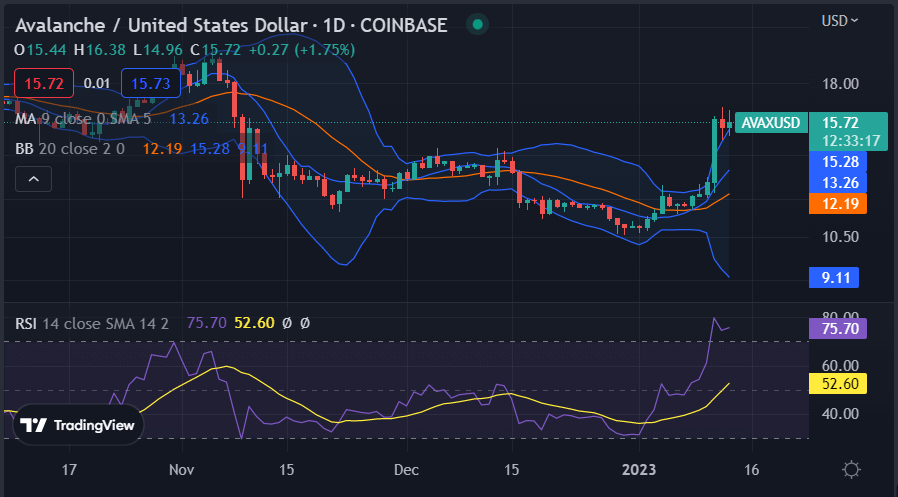Click the 17 date on time axis
This screenshot has width=898, height=497.
(69, 470)
